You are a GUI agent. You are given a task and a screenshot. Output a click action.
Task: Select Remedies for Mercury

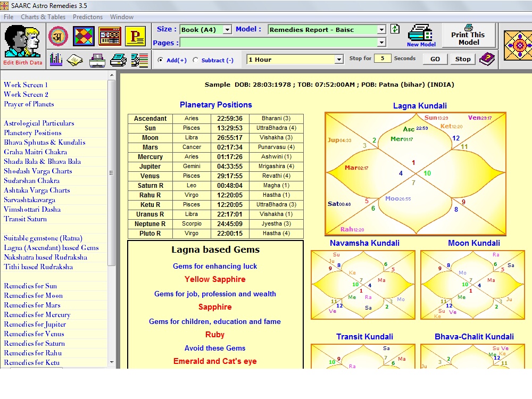pos(37,315)
